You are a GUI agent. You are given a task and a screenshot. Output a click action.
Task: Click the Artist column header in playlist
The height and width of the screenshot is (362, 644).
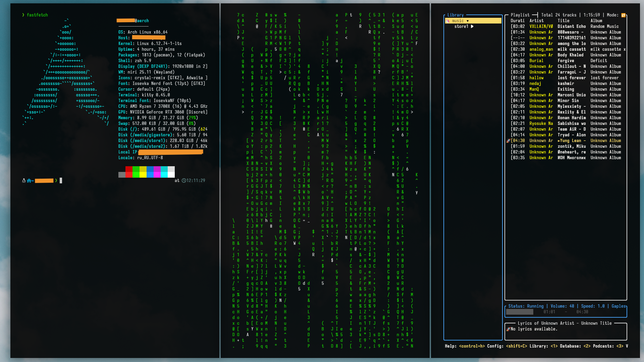(536, 21)
